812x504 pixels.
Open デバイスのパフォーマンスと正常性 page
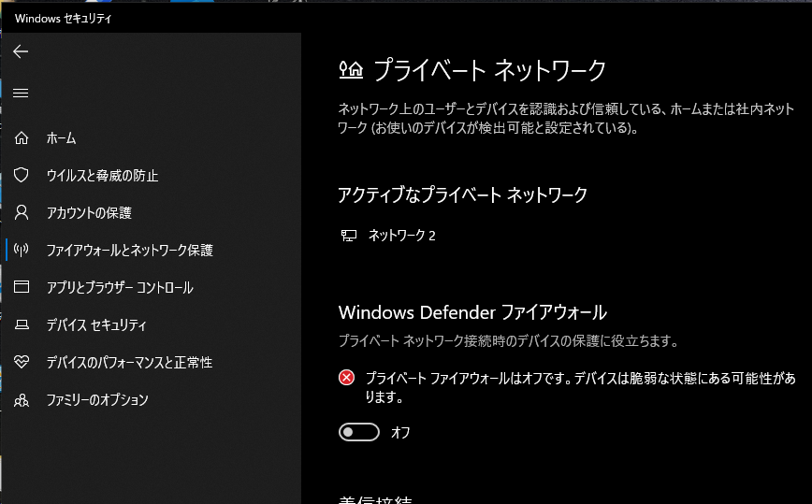point(129,362)
